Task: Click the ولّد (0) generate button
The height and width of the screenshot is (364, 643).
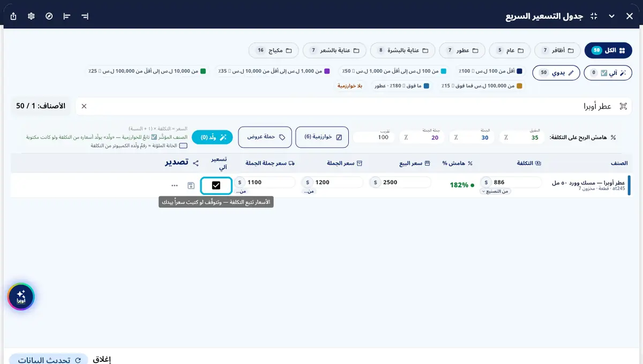Action: coord(213,137)
